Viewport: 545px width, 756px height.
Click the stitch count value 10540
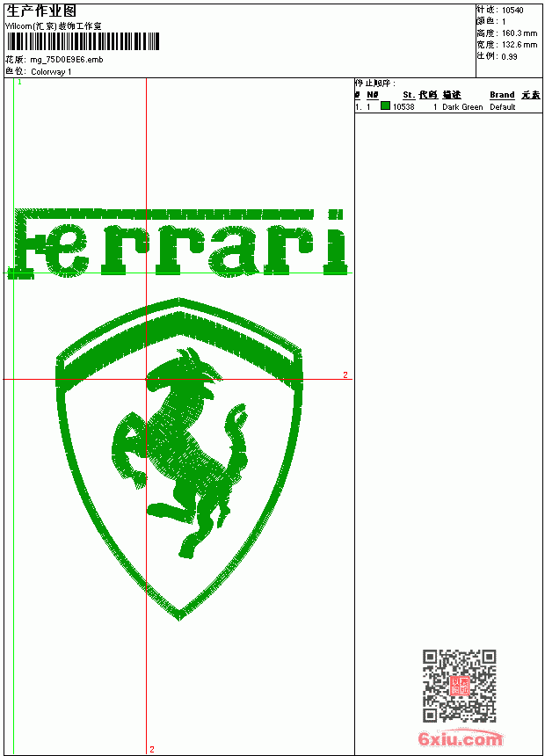(x=512, y=11)
